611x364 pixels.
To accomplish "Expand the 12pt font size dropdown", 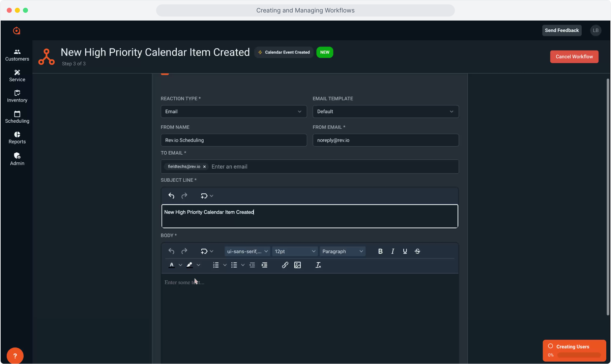I will click(x=295, y=251).
